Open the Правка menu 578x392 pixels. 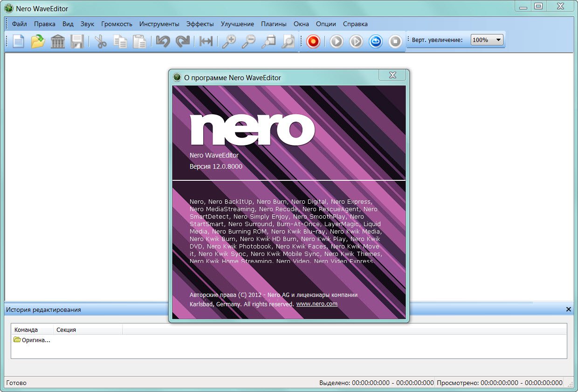coord(45,24)
